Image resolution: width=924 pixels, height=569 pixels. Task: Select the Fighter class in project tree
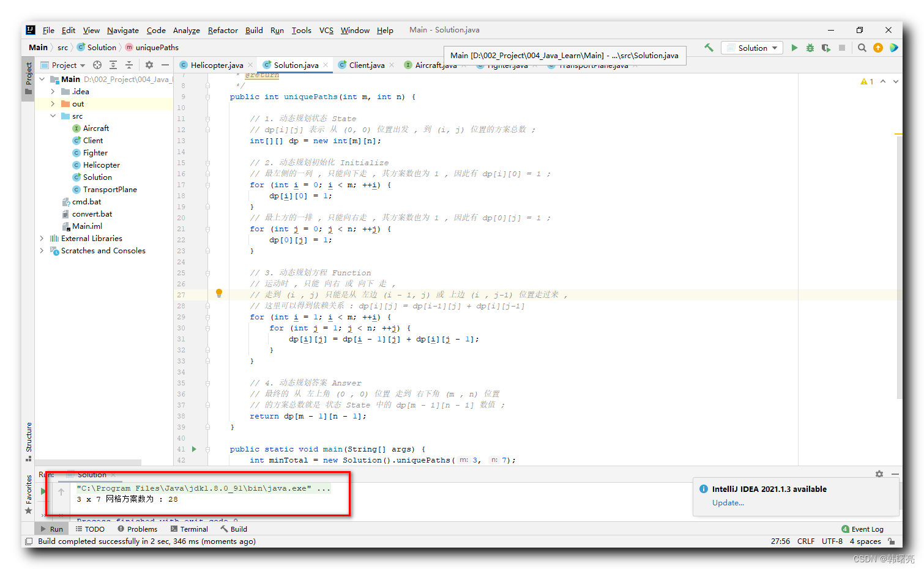tap(95, 152)
